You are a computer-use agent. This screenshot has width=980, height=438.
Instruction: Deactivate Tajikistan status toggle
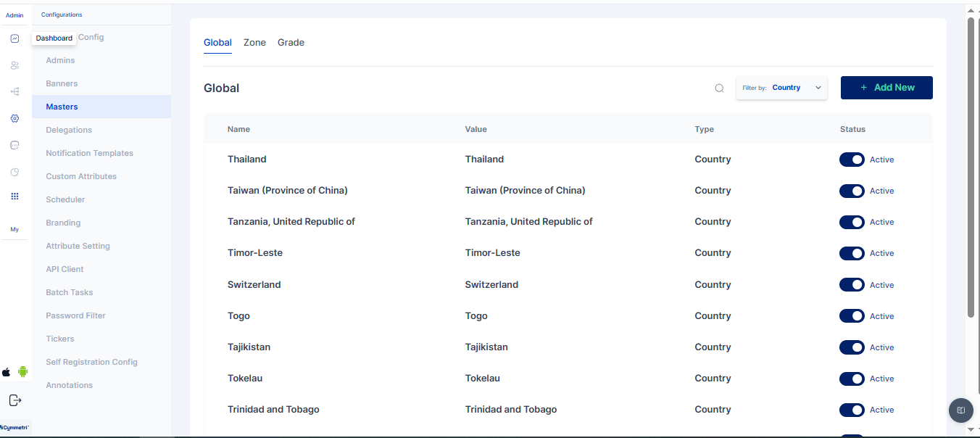point(852,347)
